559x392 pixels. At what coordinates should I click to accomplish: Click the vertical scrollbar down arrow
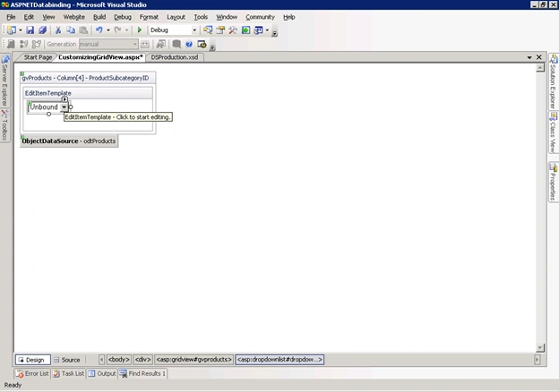(540, 347)
